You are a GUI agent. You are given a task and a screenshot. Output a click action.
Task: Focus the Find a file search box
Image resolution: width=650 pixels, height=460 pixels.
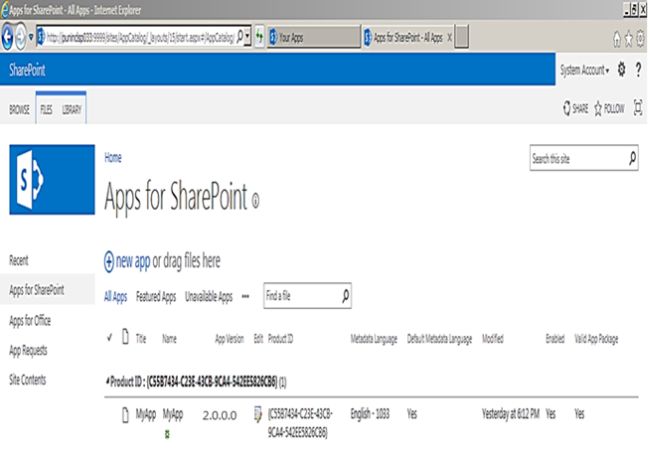(302, 296)
